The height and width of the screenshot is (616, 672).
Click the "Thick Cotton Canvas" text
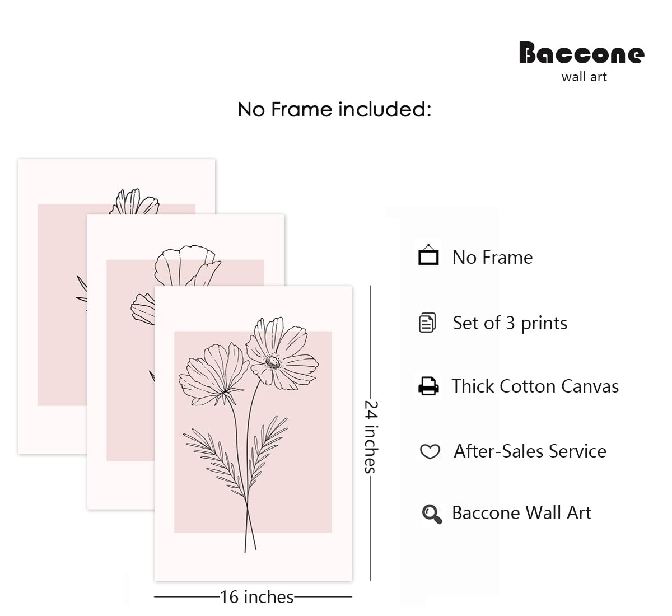(x=535, y=386)
